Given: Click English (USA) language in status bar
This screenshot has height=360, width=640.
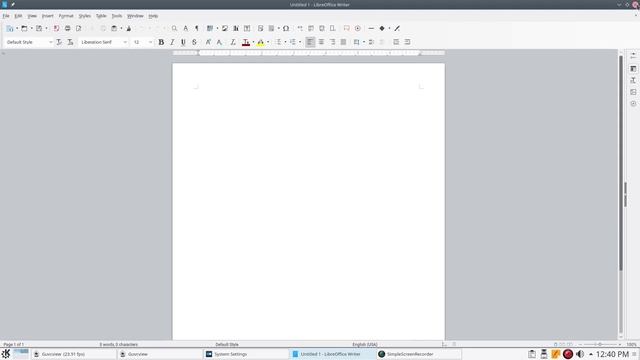Looking at the screenshot, I should click(365, 344).
